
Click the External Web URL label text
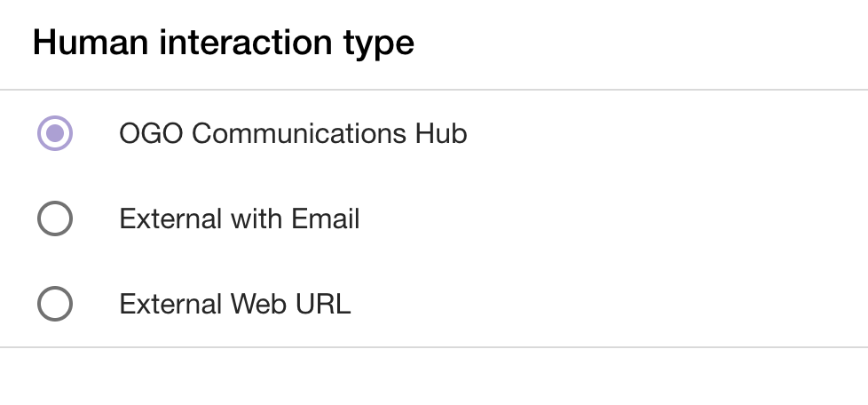235,305
